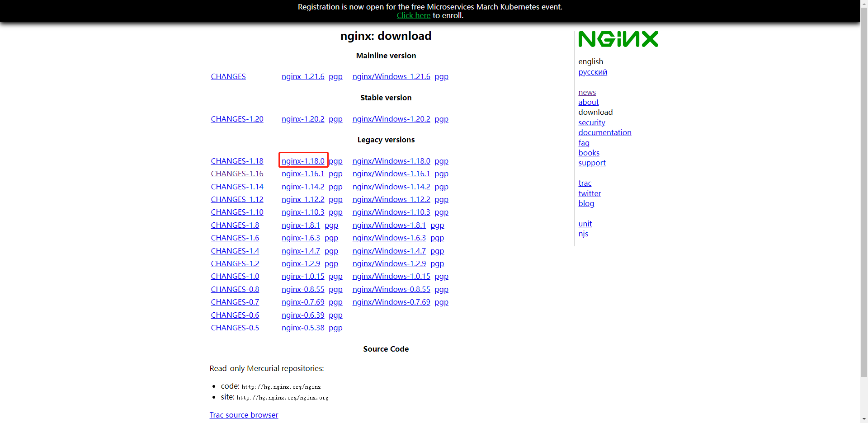
Task: Open pgp signature beside nginx-0.5.38
Action: point(335,328)
